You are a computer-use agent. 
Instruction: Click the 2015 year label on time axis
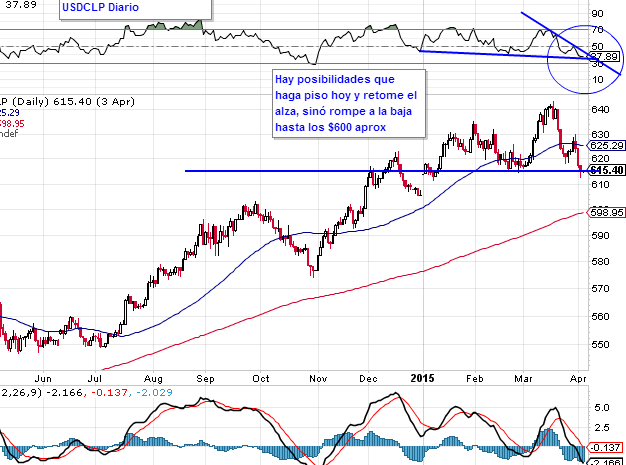[422, 378]
